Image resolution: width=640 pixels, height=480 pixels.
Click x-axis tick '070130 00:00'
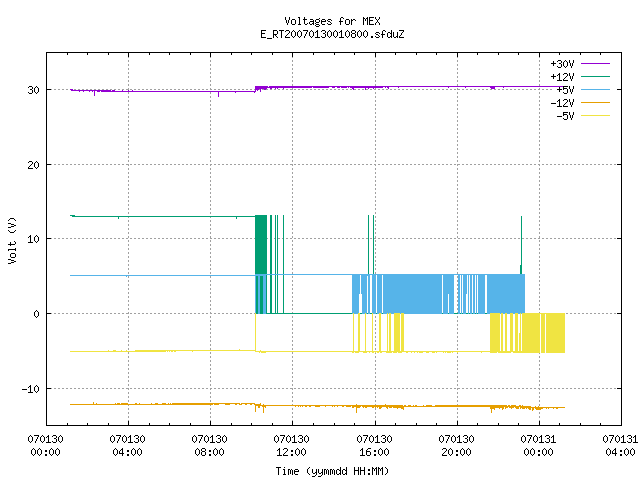pyautogui.click(x=45, y=446)
